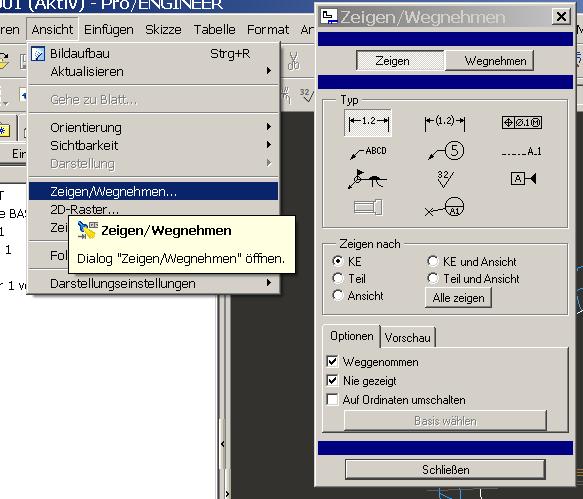Open the Einfügen menu
The width and height of the screenshot is (583, 499).
[x=109, y=29]
